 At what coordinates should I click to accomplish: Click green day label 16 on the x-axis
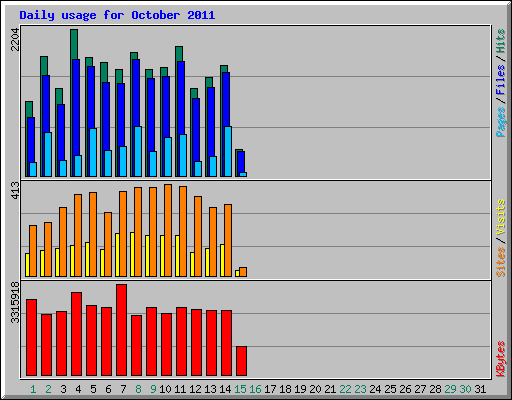pos(255,389)
